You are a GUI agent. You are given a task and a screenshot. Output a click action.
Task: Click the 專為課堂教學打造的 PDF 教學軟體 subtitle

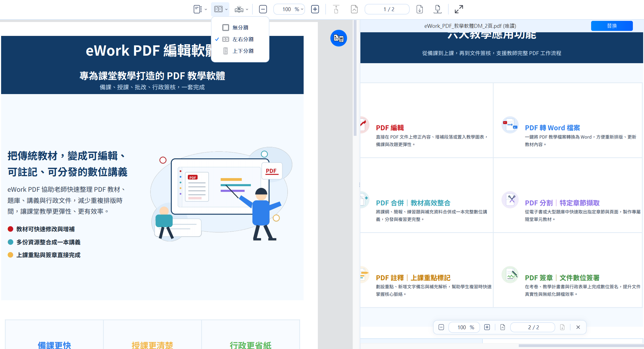click(x=152, y=76)
